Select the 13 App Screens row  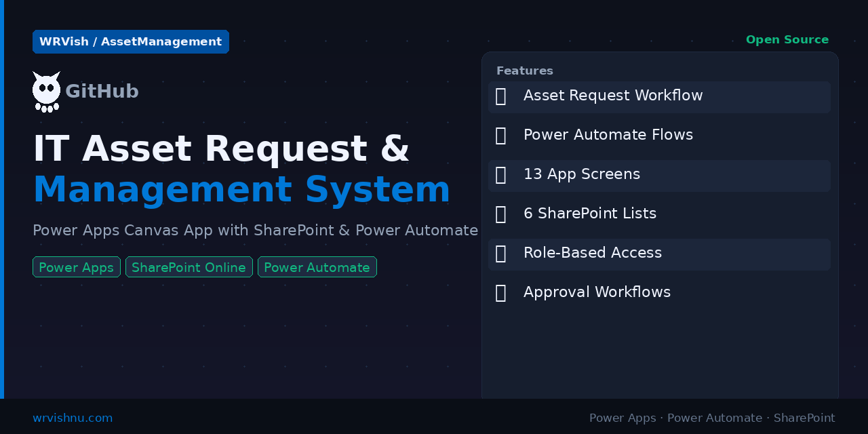(659, 176)
